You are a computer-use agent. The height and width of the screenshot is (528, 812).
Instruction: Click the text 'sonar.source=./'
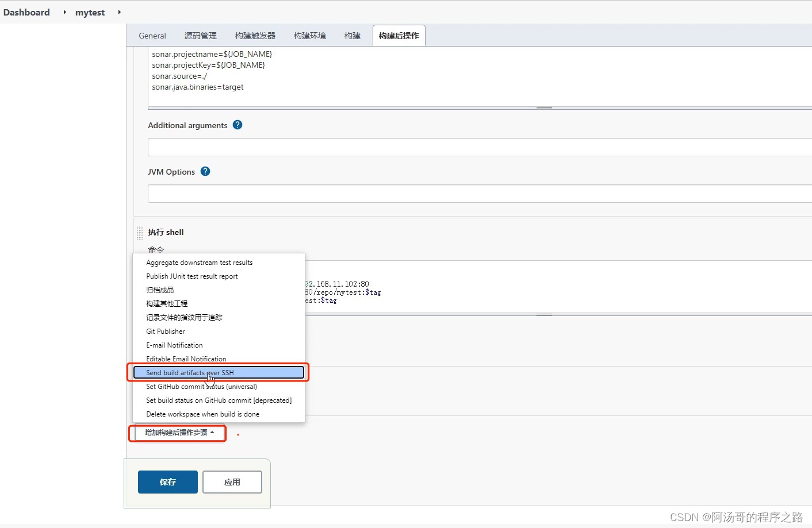pos(179,76)
